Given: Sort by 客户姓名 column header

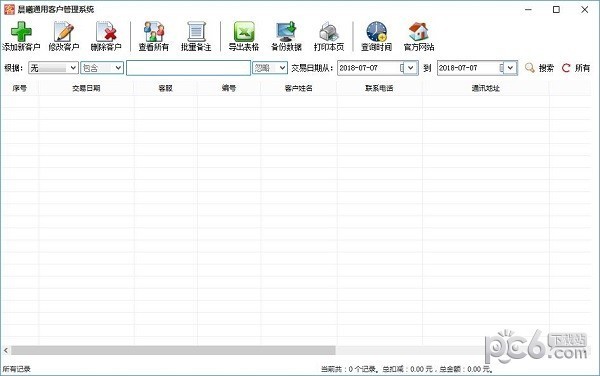Looking at the screenshot, I should coord(298,88).
